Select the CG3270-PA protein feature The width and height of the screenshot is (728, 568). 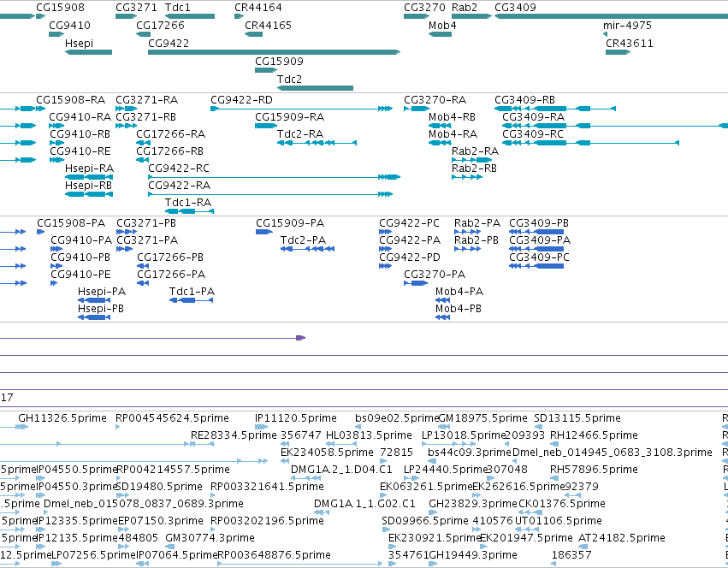416,283
